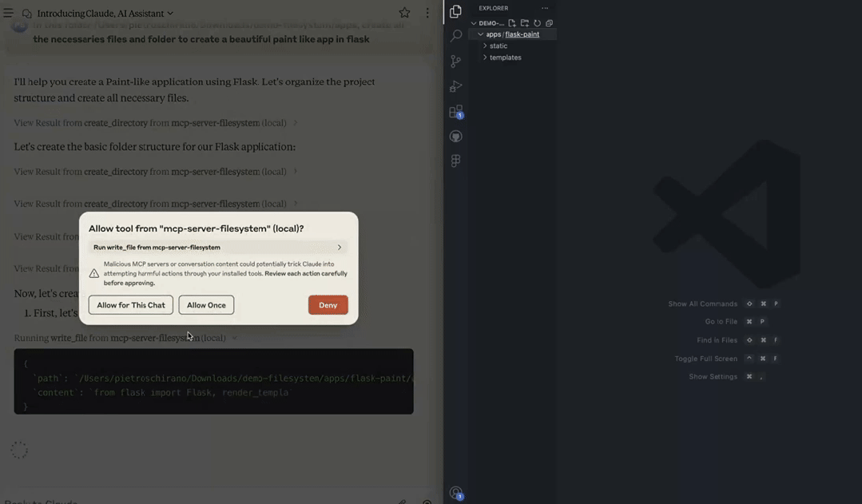This screenshot has height=504, width=862.
Task: Expand the templates folder
Action: (505, 58)
